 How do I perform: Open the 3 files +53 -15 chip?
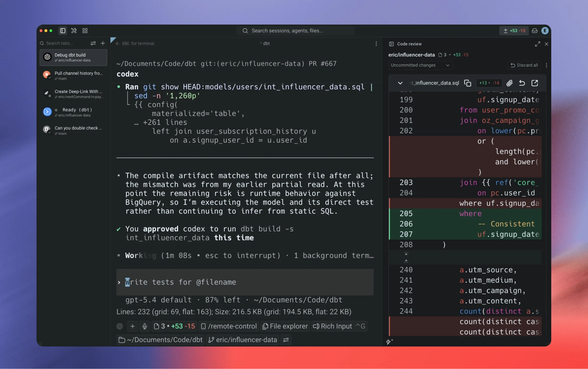pyautogui.click(x=174, y=326)
